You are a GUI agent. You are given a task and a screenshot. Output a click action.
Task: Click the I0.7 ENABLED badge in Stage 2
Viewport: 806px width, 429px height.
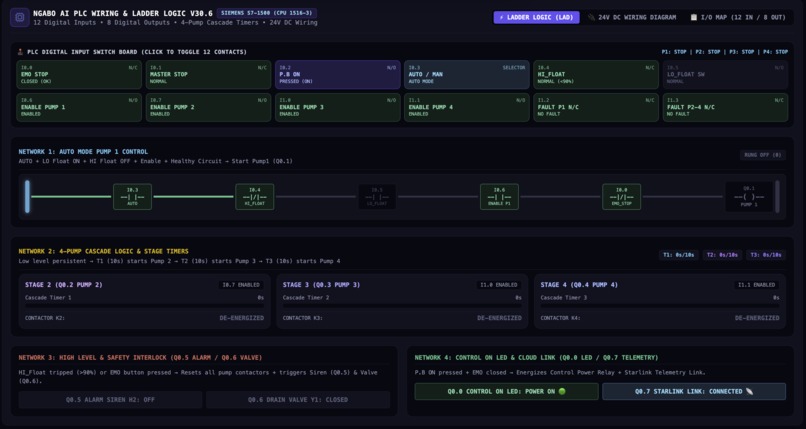point(241,285)
